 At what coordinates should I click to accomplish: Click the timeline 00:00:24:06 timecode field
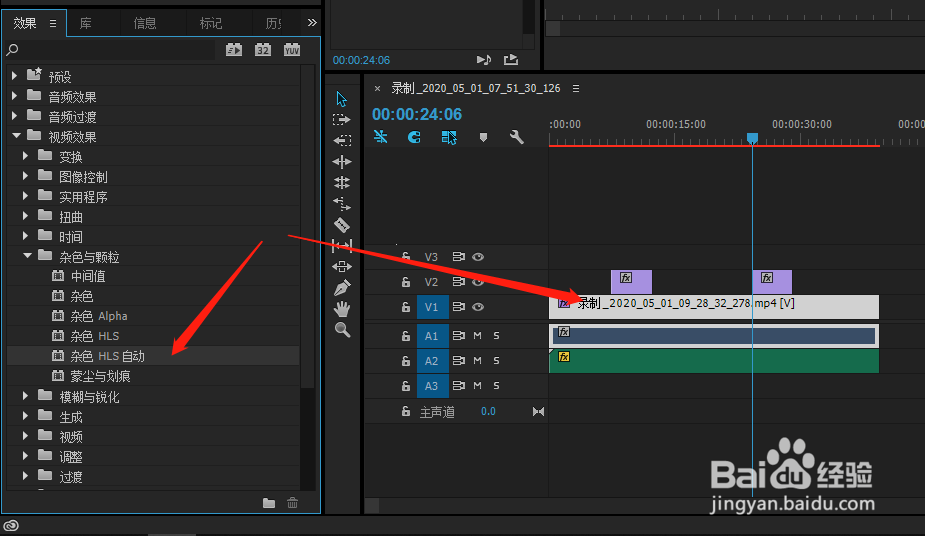point(417,114)
